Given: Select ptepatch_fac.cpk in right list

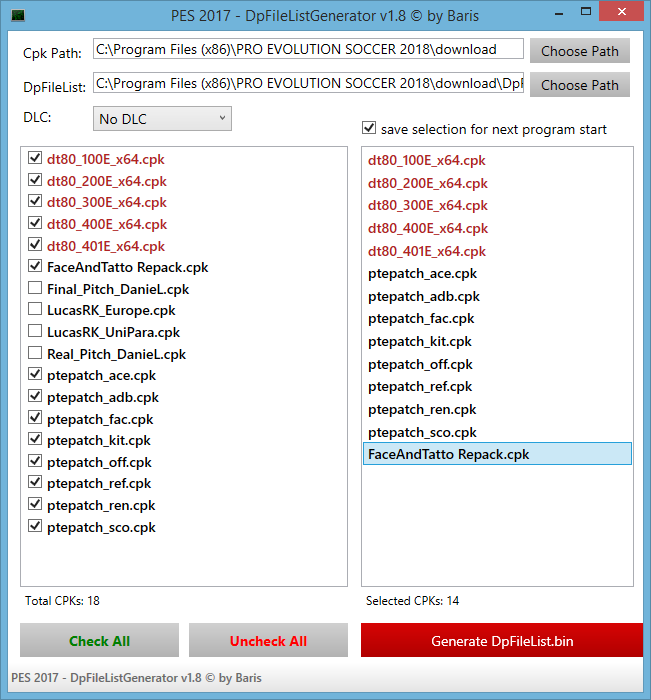Looking at the screenshot, I should coord(497,318).
